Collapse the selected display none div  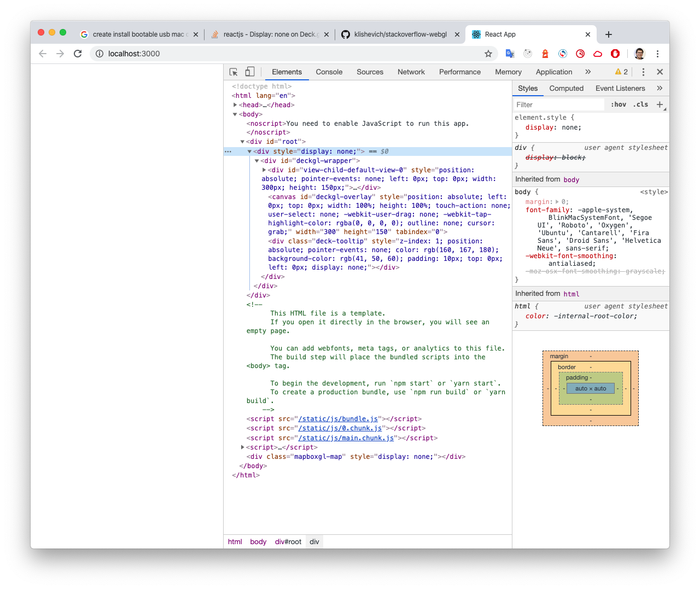coord(249,151)
